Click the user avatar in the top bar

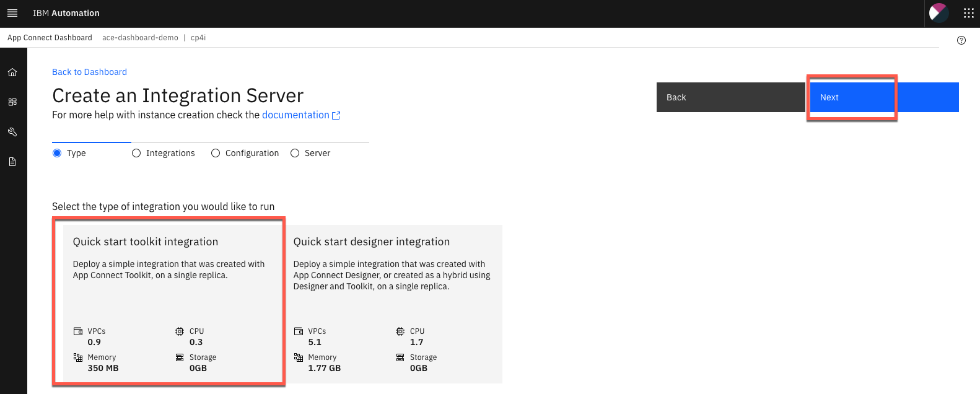(x=937, y=12)
